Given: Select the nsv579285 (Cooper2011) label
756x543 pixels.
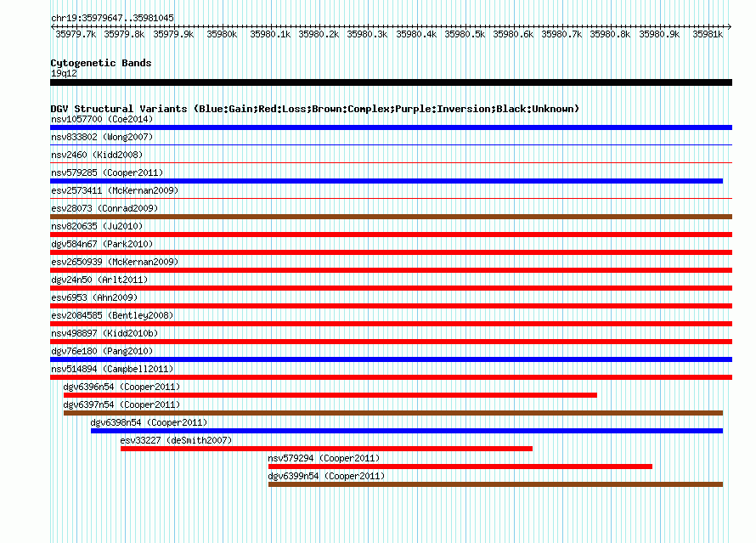Looking at the screenshot, I should [x=107, y=173].
